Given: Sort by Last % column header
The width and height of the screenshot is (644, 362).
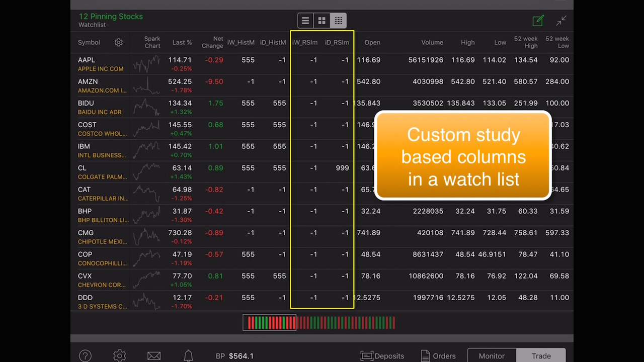Looking at the screenshot, I should pyautogui.click(x=182, y=43).
